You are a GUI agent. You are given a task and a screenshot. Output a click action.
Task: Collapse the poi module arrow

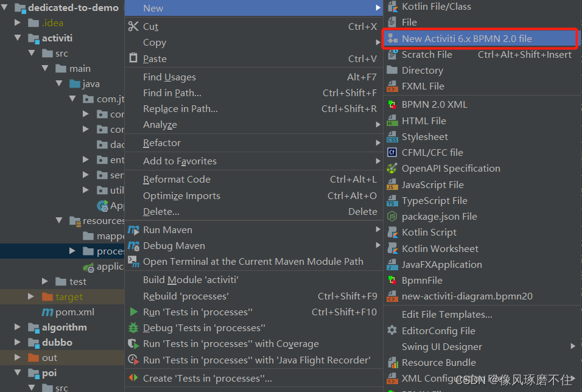[x=18, y=373]
